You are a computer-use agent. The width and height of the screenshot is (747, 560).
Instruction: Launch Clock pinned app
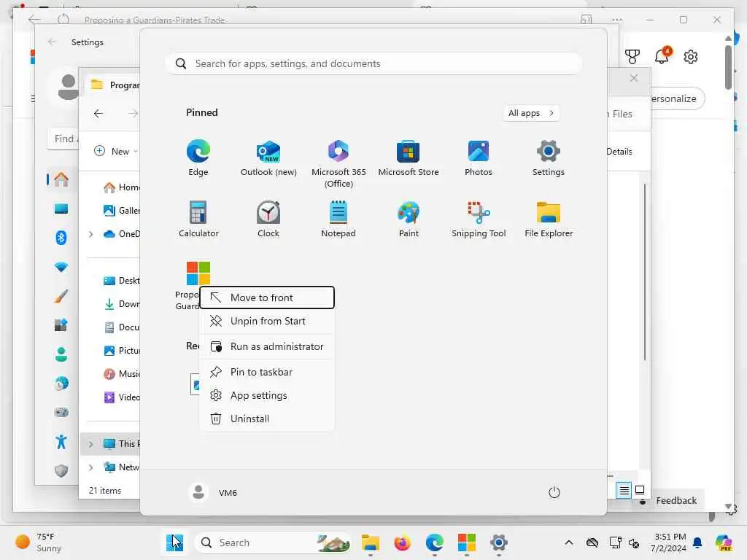pyautogui.click(x=268, y=219)
